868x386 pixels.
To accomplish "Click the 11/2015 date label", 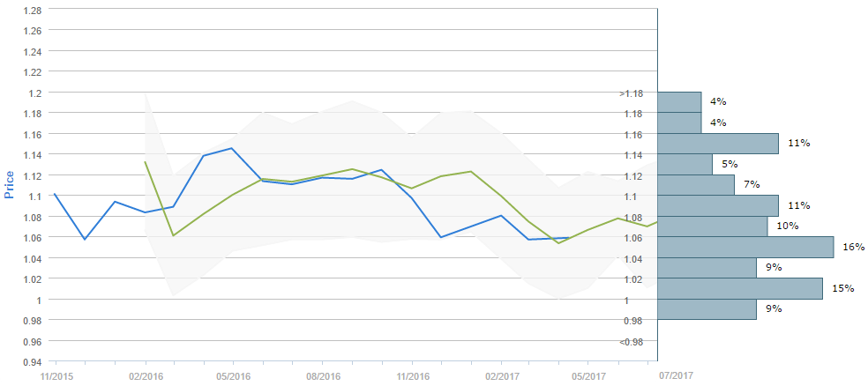I will coord(56,375).
